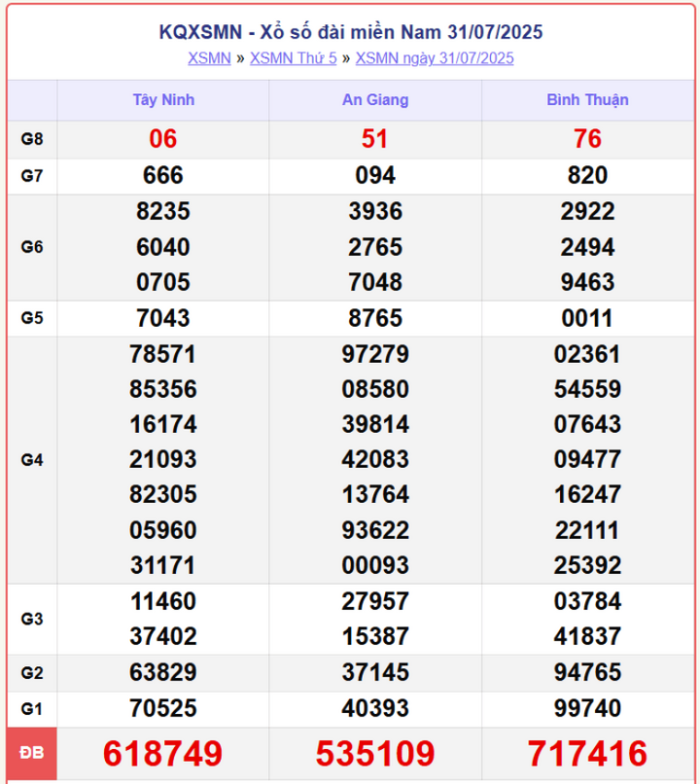Click G4 number 22111
This screenshot has width=700, height=784.
pos(587,530)
